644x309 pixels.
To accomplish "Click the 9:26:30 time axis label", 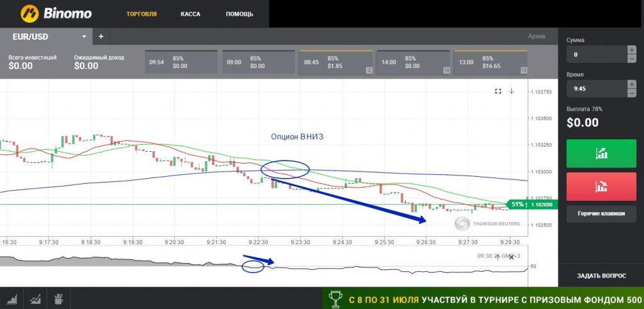I will pyautogui.click(x=425, y=242).
